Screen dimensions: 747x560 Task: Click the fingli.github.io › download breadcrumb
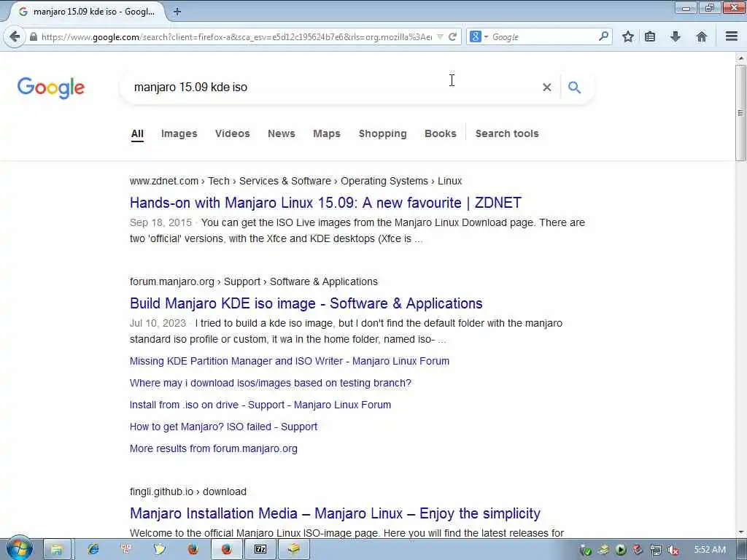pos(187,491)
